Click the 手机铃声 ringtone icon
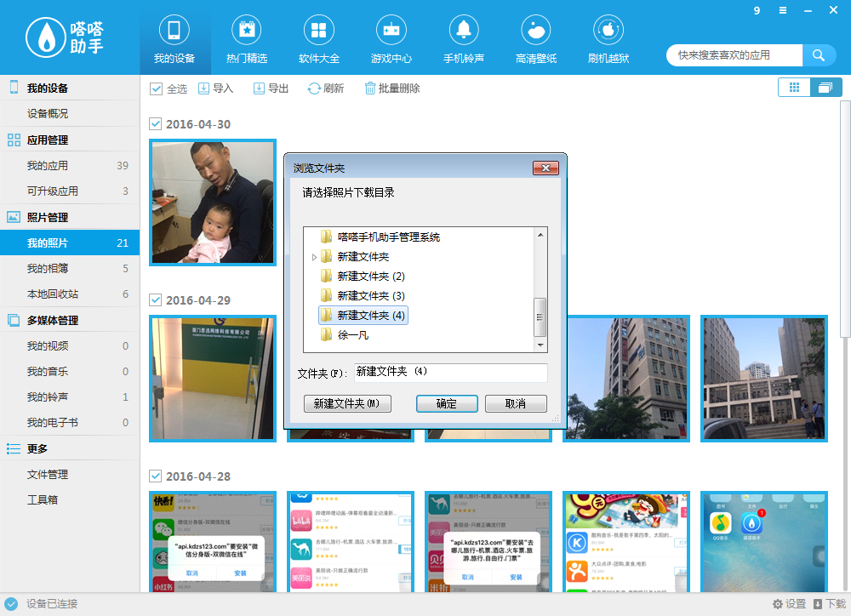 click(x=463, y=38)
